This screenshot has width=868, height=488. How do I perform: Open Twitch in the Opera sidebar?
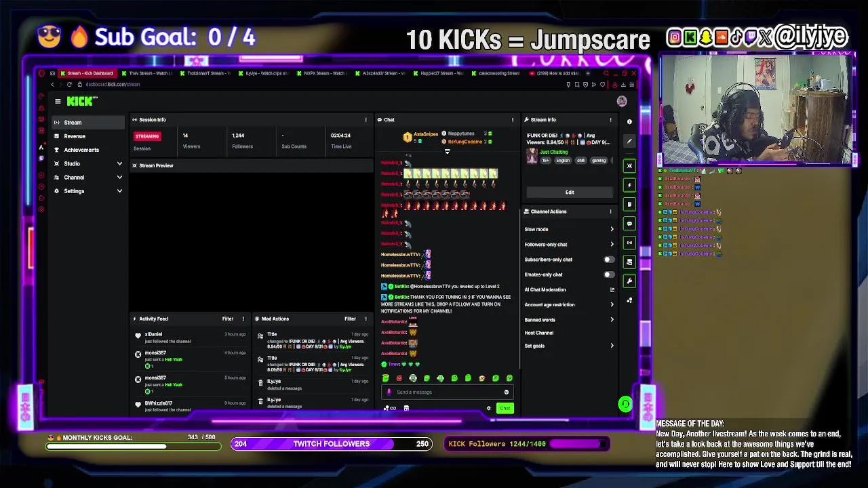point(41,158)
